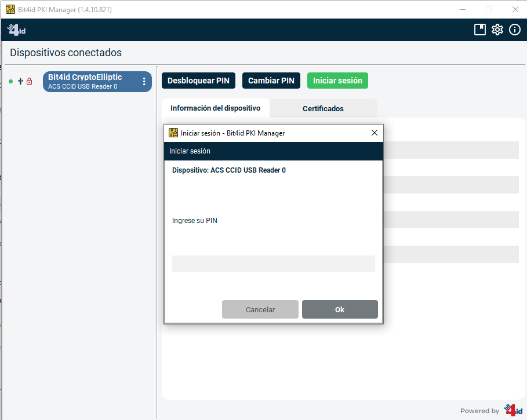This screenshot has width=527, height=420.
Task: Close the Iniciar sesión dialog
Action: (375, 133)
